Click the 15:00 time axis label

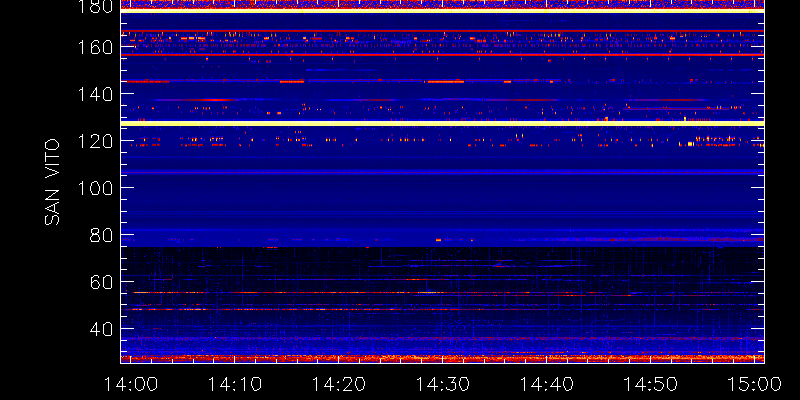755,384
